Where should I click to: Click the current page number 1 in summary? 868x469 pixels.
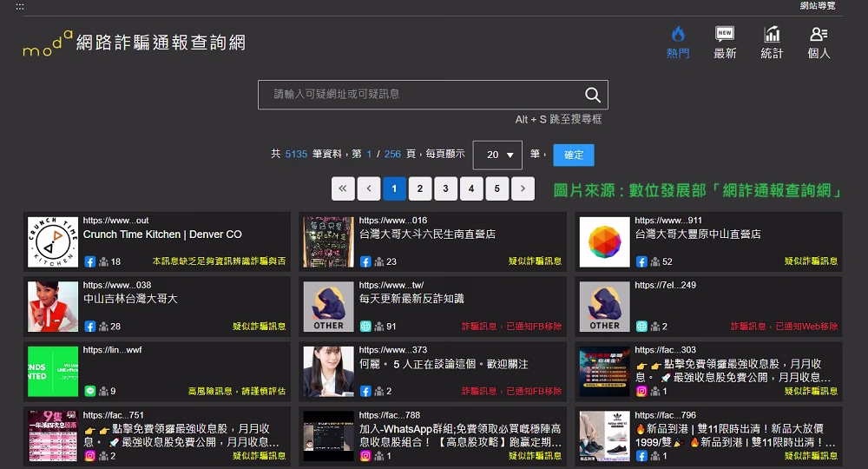pos(369,154)
